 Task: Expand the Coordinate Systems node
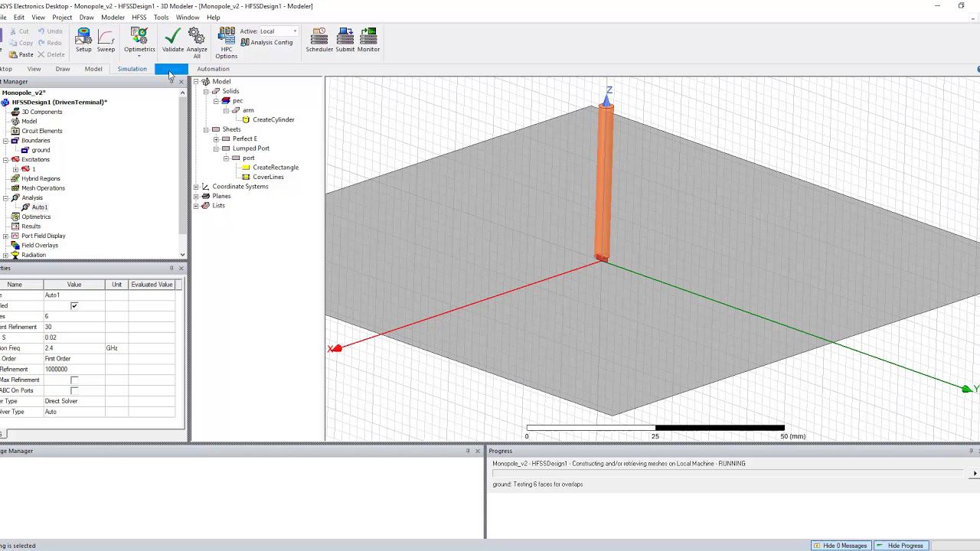[x=196, y=187]
